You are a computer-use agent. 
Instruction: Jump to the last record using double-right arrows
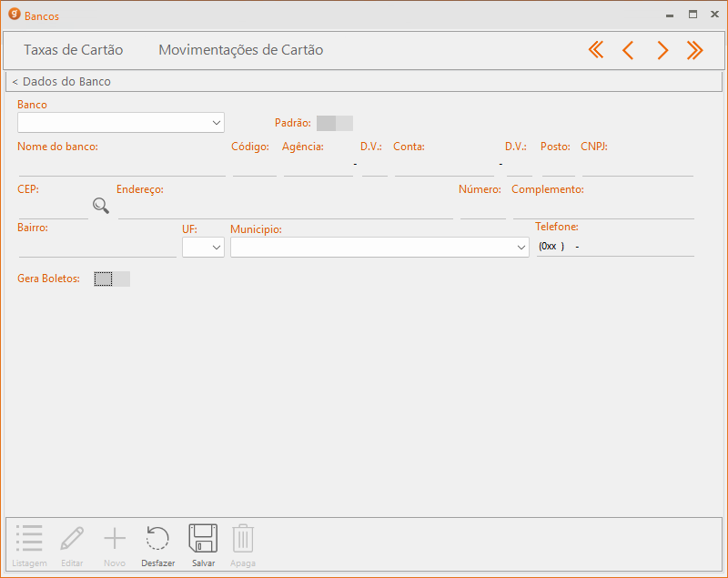(x=695, y=50)
